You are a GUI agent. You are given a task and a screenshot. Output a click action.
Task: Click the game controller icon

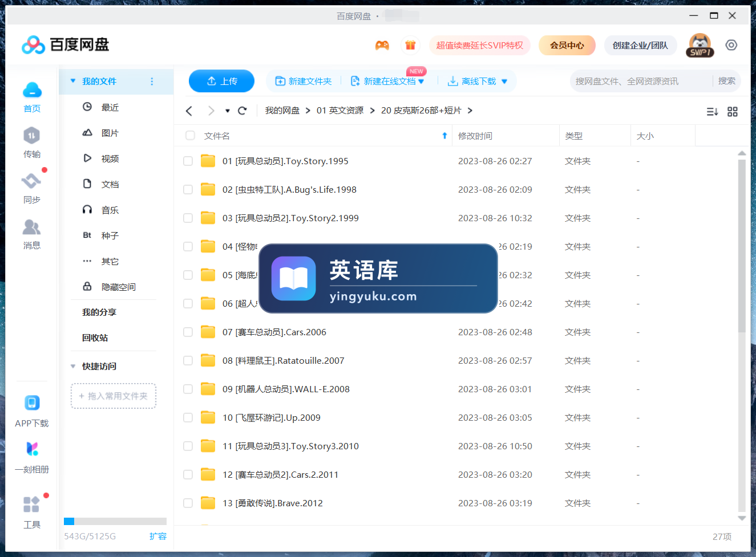pyautogui.click(x=382, y=45)
